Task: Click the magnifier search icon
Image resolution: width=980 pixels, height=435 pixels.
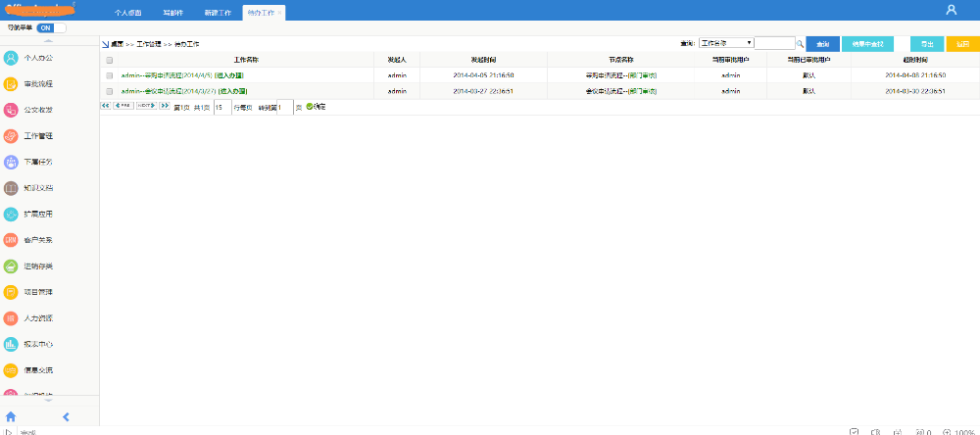Action: click(x=800, y=44)
